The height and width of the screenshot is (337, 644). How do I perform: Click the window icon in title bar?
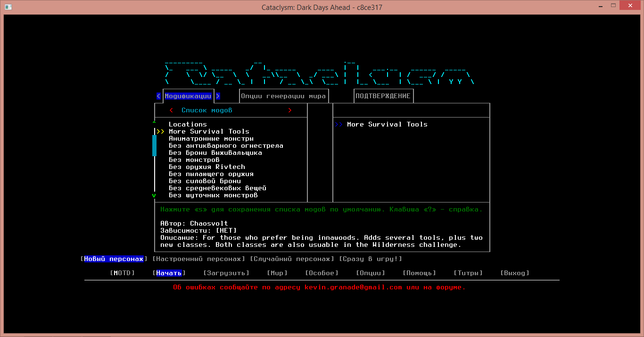point(8,7)
